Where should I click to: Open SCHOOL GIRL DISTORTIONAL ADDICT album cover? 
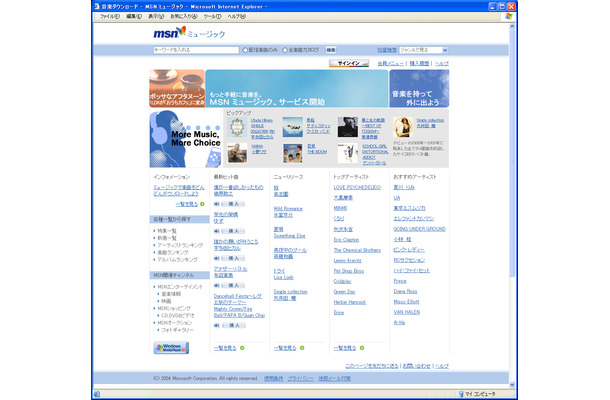click(x=347, y=153)
